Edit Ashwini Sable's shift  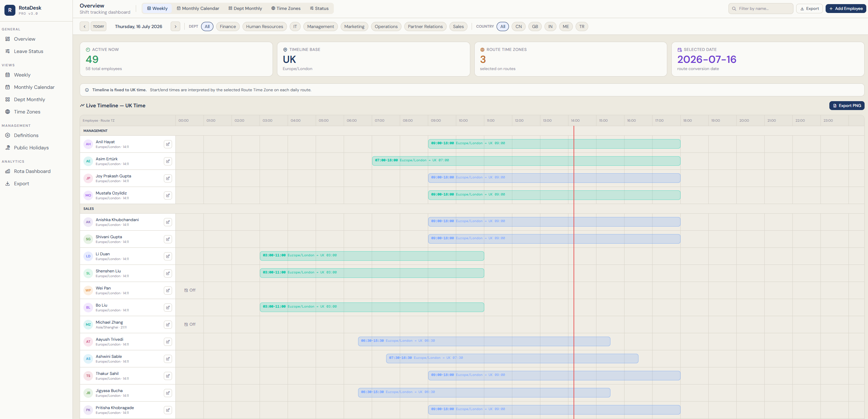coord(168,359)
